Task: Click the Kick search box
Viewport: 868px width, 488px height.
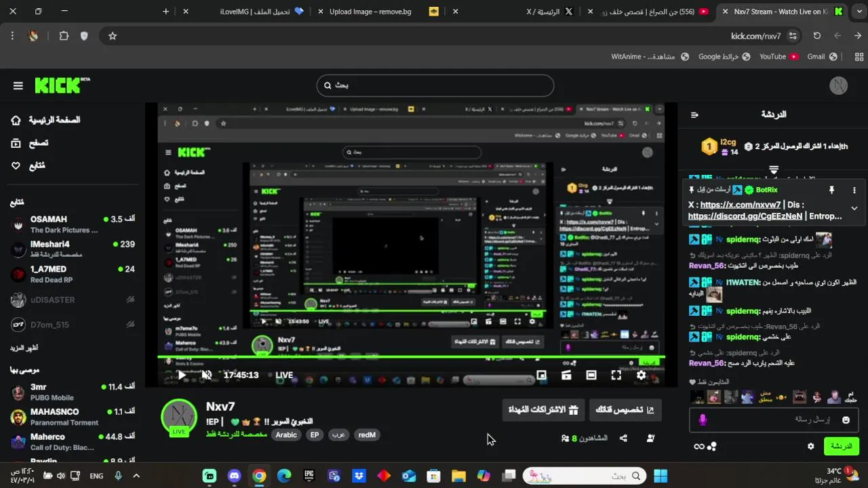Action: coord(435,85)
